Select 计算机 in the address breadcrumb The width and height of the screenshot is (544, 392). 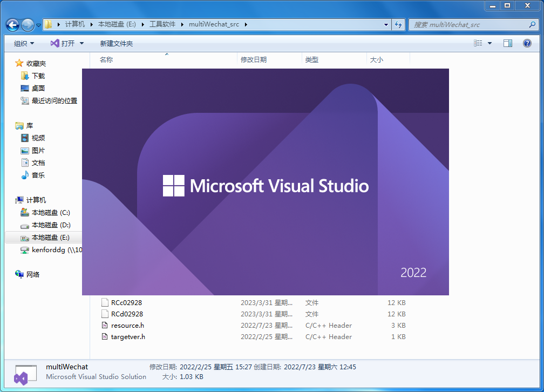click(x=75, y=24)
